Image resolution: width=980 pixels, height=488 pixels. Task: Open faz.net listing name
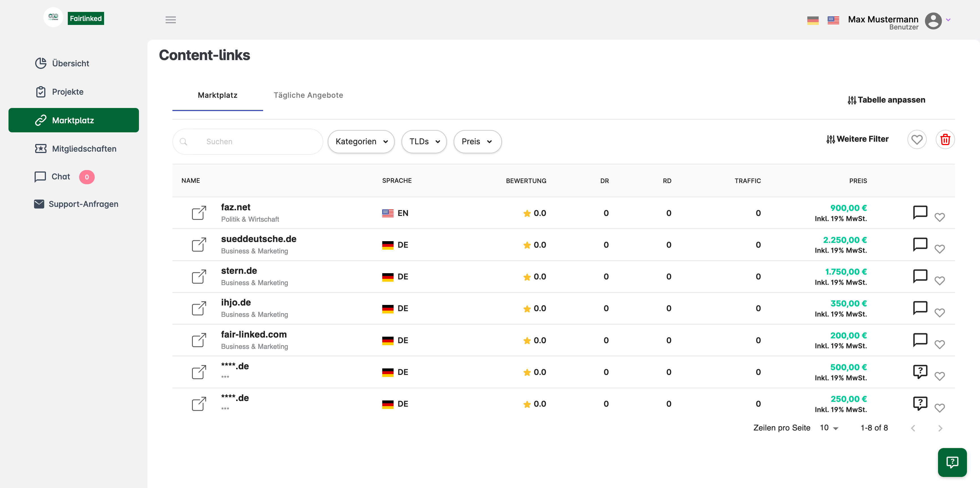pos(235,207)
